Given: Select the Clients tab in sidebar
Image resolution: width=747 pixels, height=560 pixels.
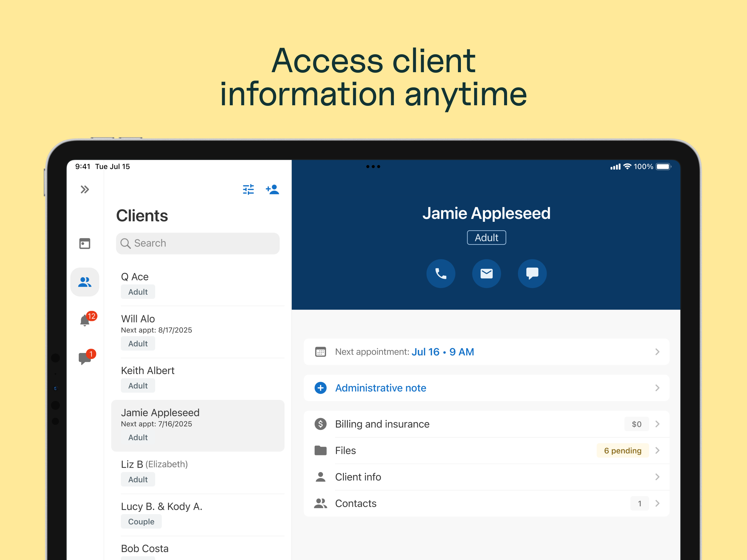Looking at the screenshot, I should 85,282.
